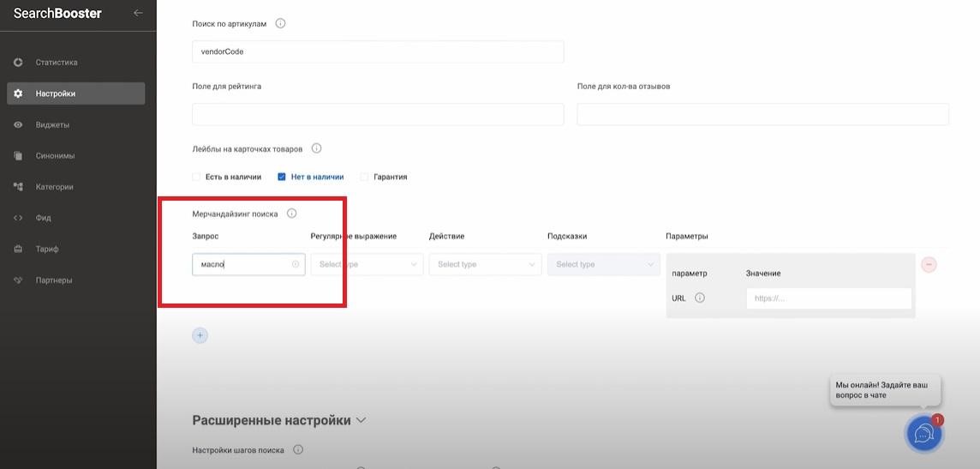Click info icon beside Лейблы на карточках товаров
This screenshot has height=469, width=980.
(x=316, y=148)
